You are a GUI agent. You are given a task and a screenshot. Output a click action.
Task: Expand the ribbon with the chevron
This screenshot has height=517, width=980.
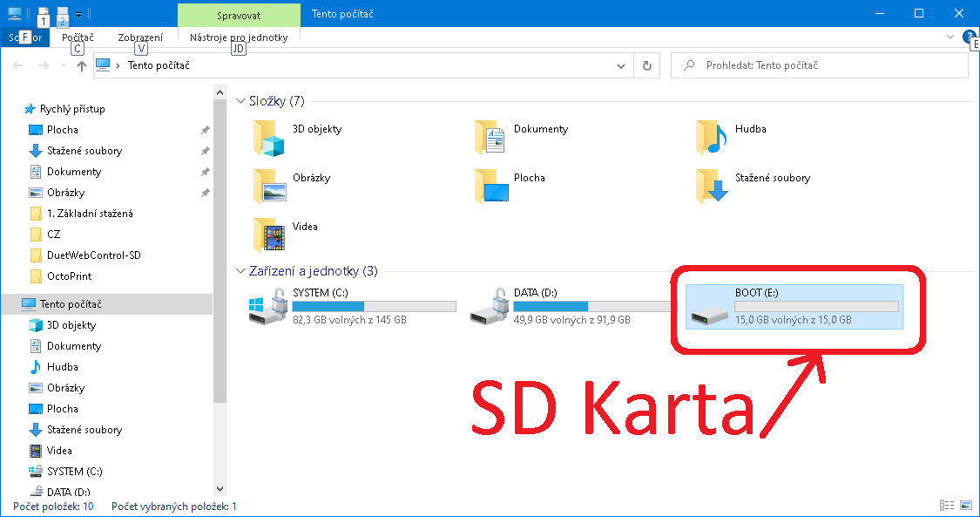pos(950,37)
